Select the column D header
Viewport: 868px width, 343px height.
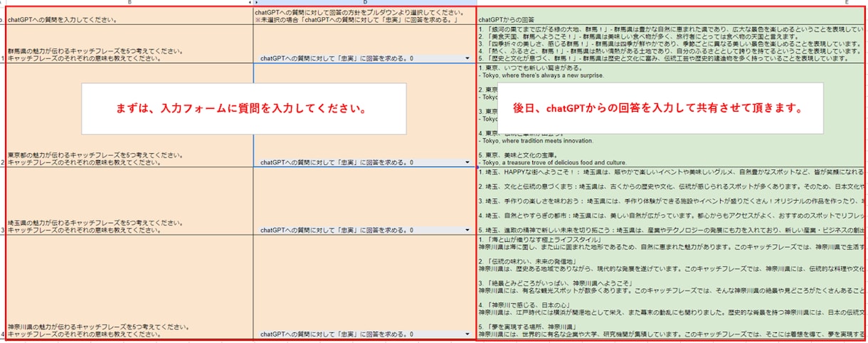[364, 3]
